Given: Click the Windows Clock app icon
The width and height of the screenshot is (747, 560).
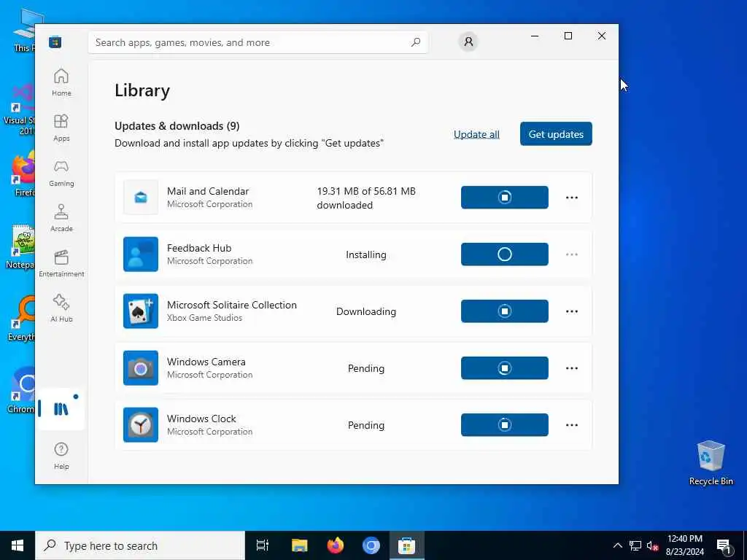Looking at the screenshot, I should (x=141, y=425).
